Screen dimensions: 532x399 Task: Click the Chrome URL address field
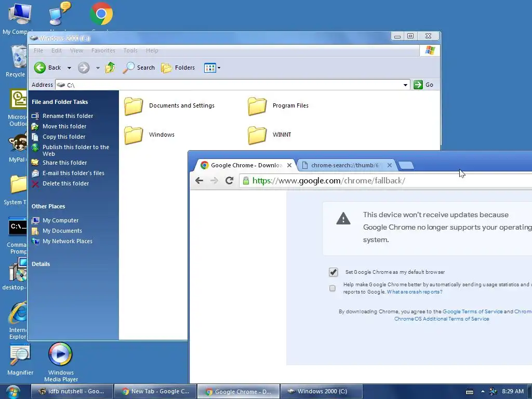(x=385, y=180)
